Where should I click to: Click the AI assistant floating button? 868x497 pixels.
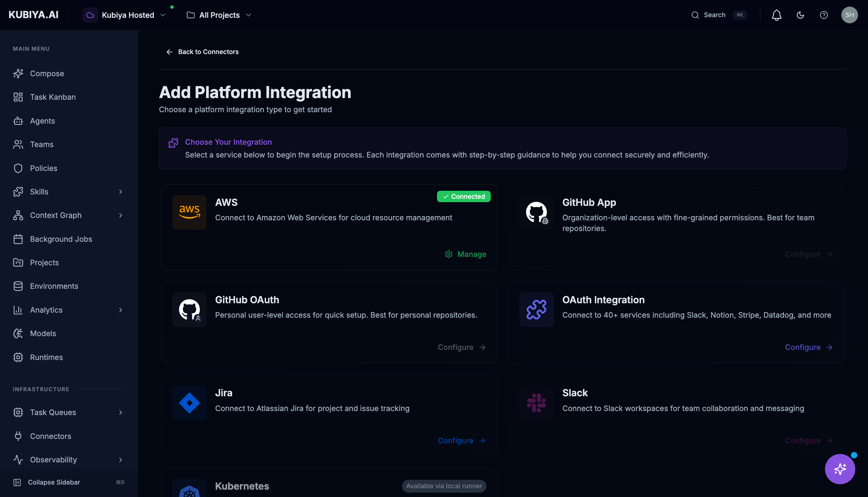(x=840, y=469)
